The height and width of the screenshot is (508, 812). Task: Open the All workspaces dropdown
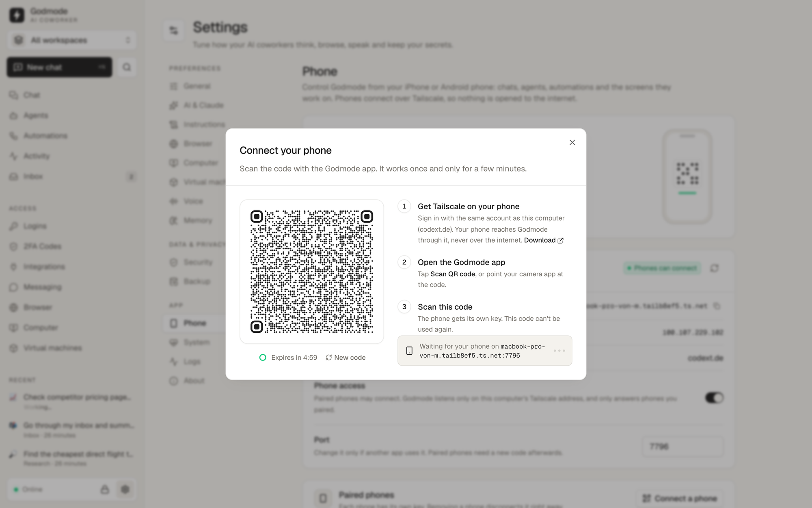[x=71, y=40]
